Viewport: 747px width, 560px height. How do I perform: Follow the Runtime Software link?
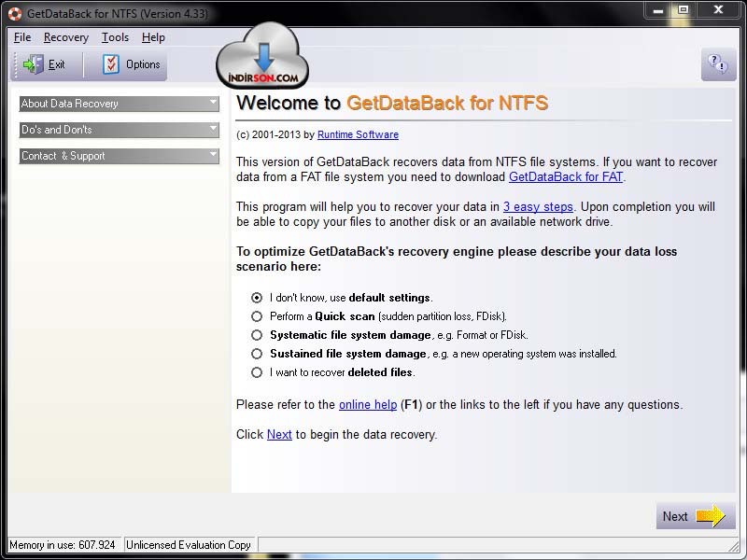pyautogui.click(x=358, y=134)
